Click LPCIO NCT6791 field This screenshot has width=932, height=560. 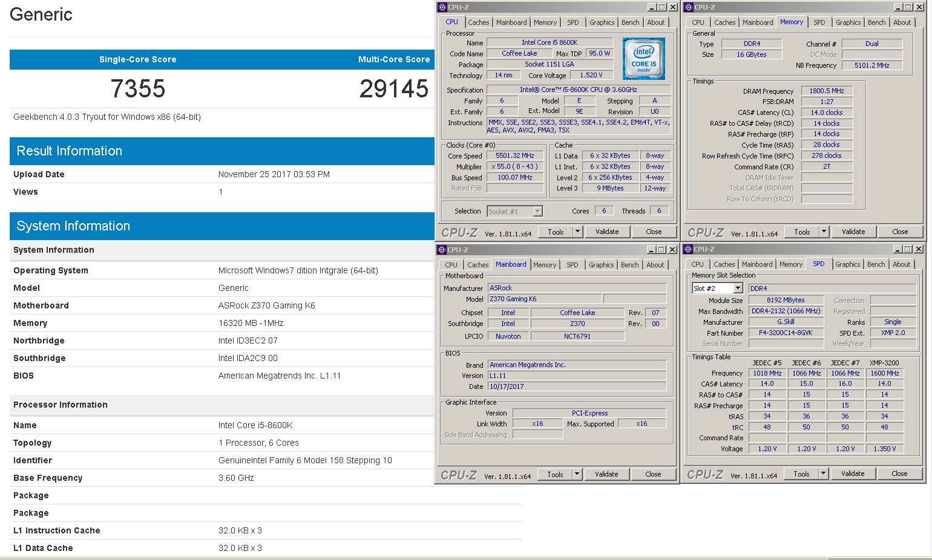[577, 336]
